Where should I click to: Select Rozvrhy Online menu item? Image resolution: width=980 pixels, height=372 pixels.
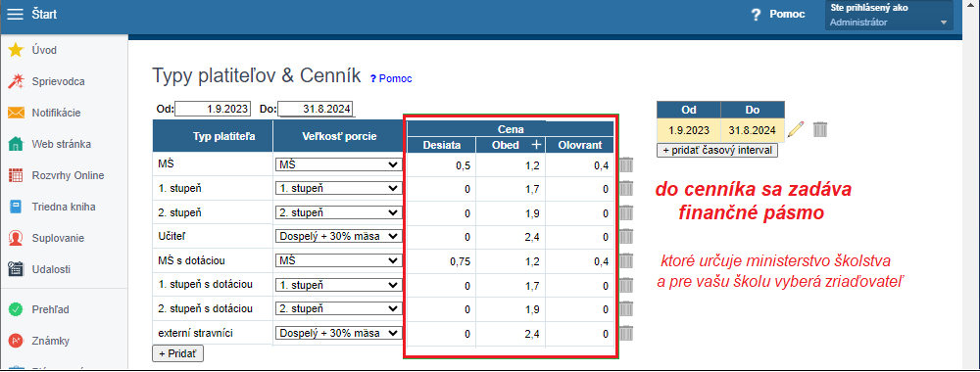click(x=68, y=175)
